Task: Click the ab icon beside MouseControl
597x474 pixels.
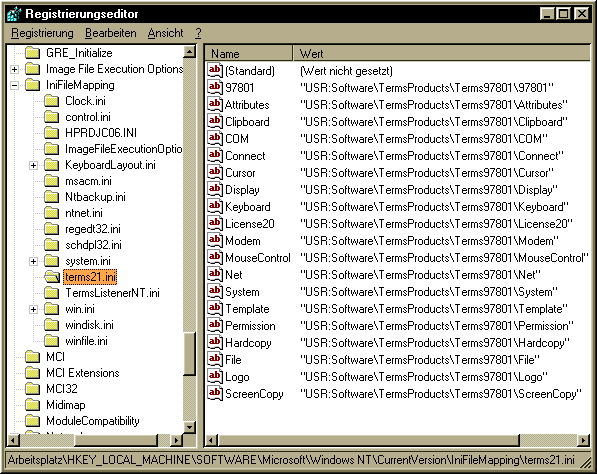Action: tap(215, 257)
